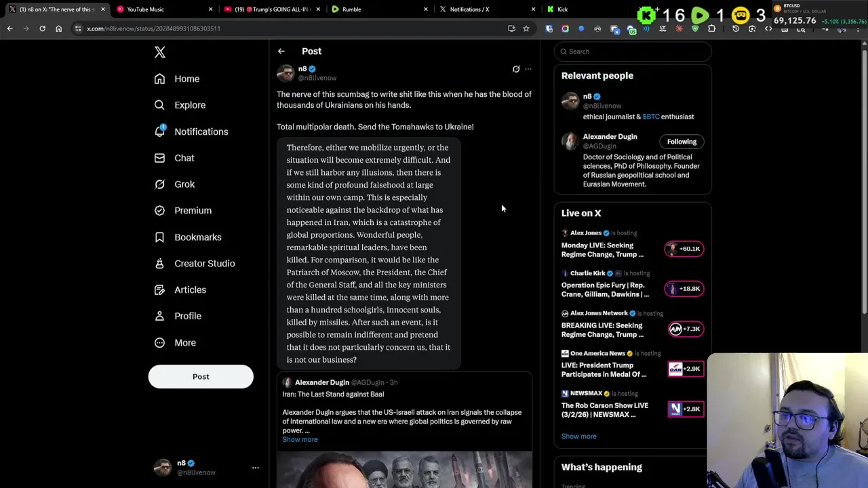Viewport: 868px width, 488px height.
Task: Open browser extensions puzzle icon
Action: pyautogui.click(x=711, y=28)
